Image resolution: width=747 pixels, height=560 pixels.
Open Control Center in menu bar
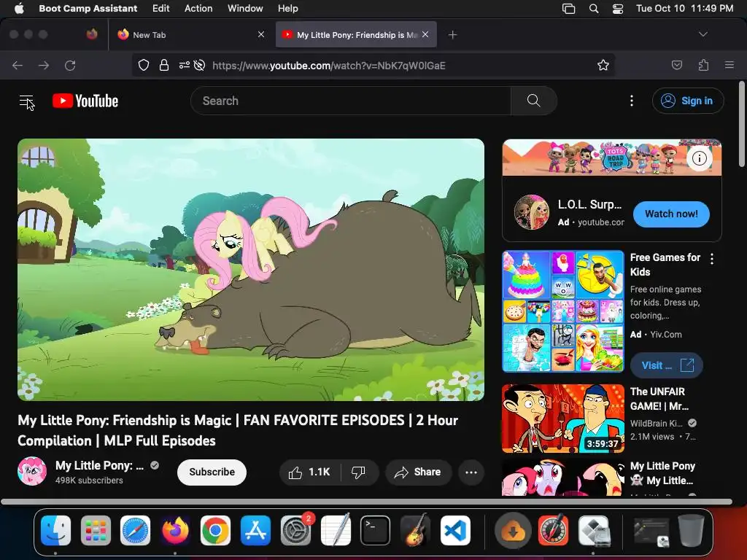click(618, 9)
